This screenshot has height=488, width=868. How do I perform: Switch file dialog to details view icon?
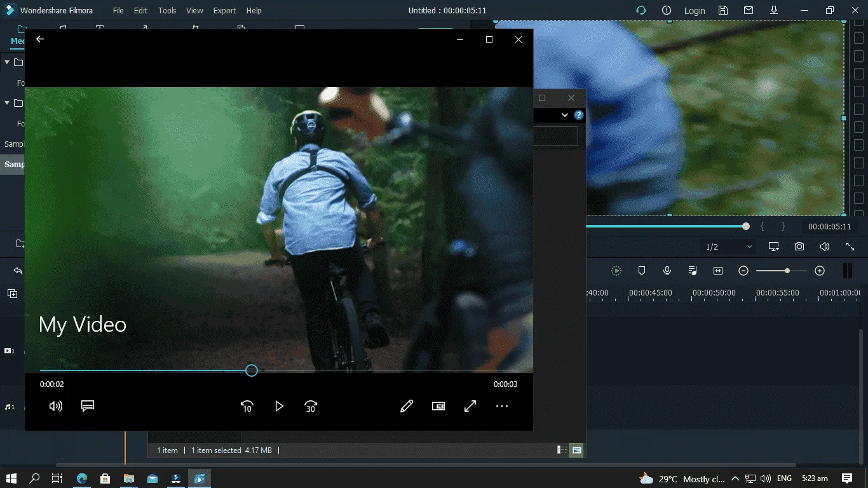(x=562, y=450)
